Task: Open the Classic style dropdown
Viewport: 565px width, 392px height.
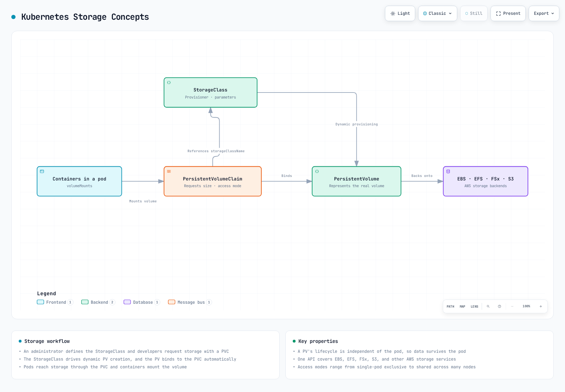Action: coord(438,13)
